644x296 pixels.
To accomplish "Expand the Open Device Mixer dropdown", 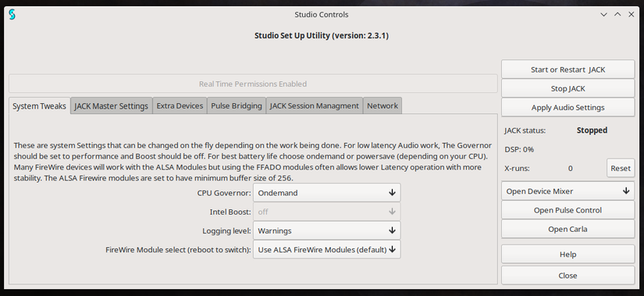I will click(x=568, y=191).
